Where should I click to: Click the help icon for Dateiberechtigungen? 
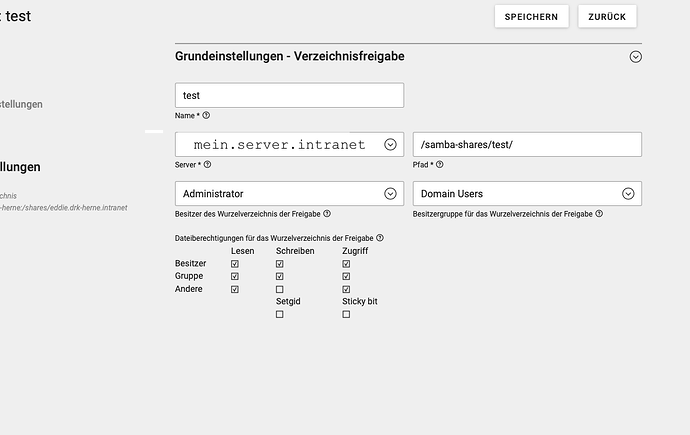pos(380,238)
